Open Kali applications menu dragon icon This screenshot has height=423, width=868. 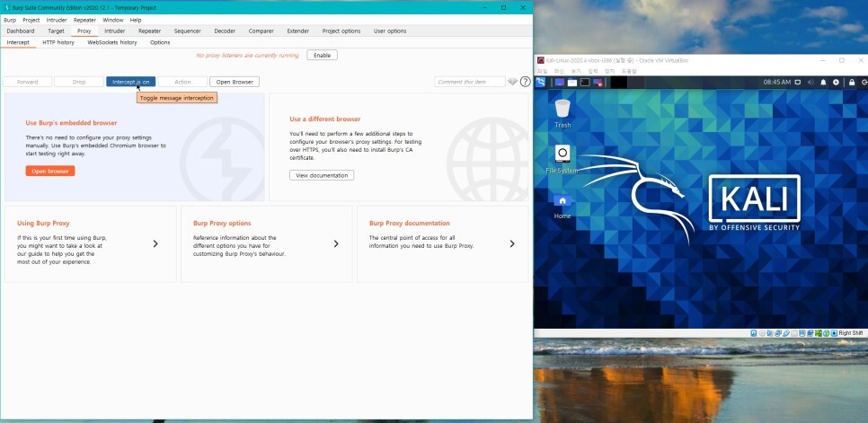click(x=540, y=82)
